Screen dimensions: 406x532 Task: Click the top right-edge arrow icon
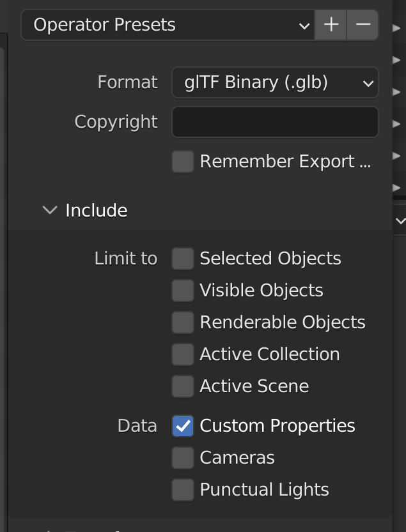(x=396, y=28)
